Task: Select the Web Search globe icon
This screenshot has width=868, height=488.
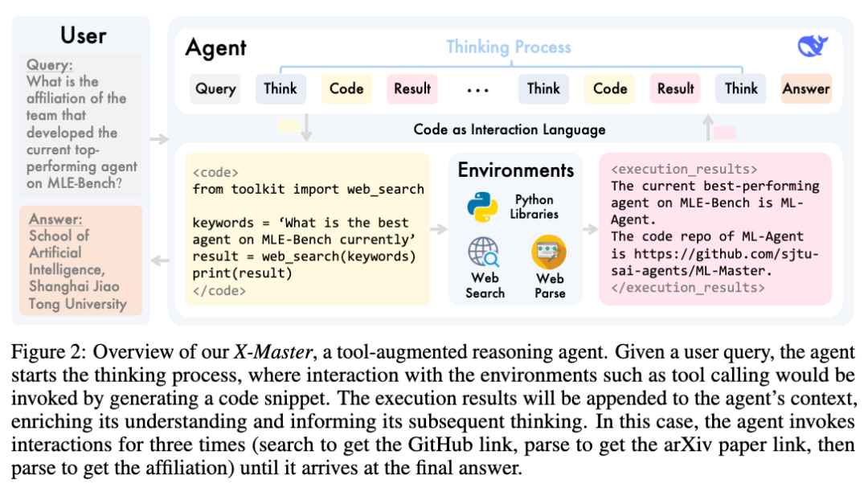Action: pyautogui.click(x=484, y=252)
